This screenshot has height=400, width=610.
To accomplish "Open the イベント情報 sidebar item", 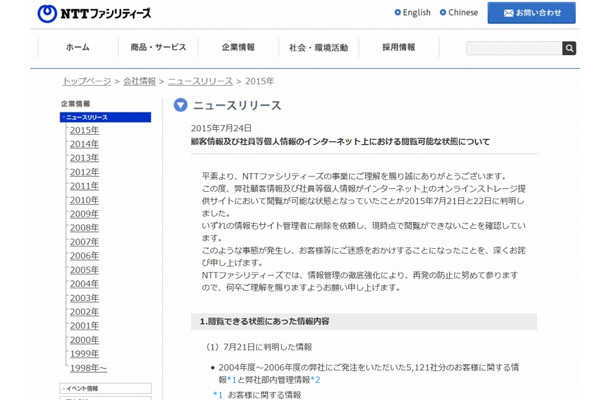I will click(105, 388).
